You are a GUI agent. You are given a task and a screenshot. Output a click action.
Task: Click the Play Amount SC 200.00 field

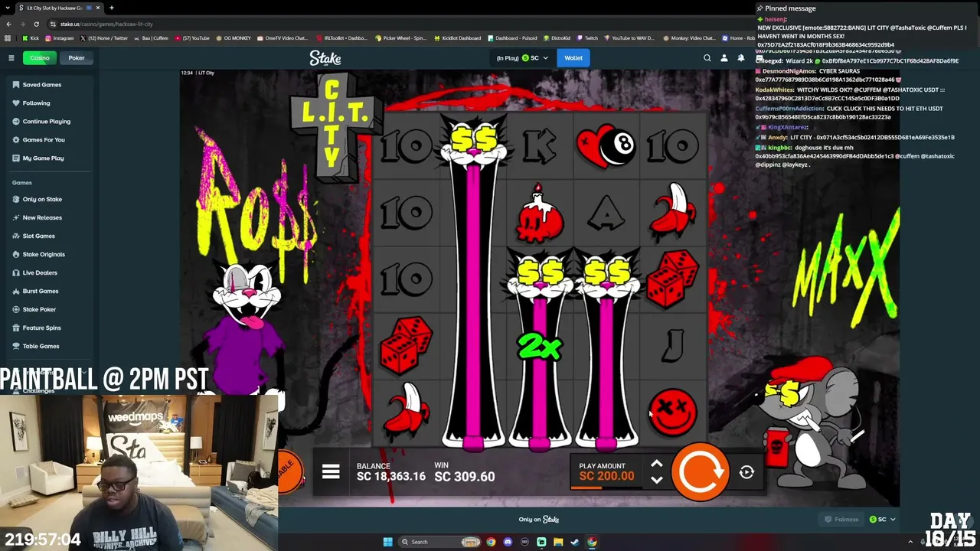point(606,471)
